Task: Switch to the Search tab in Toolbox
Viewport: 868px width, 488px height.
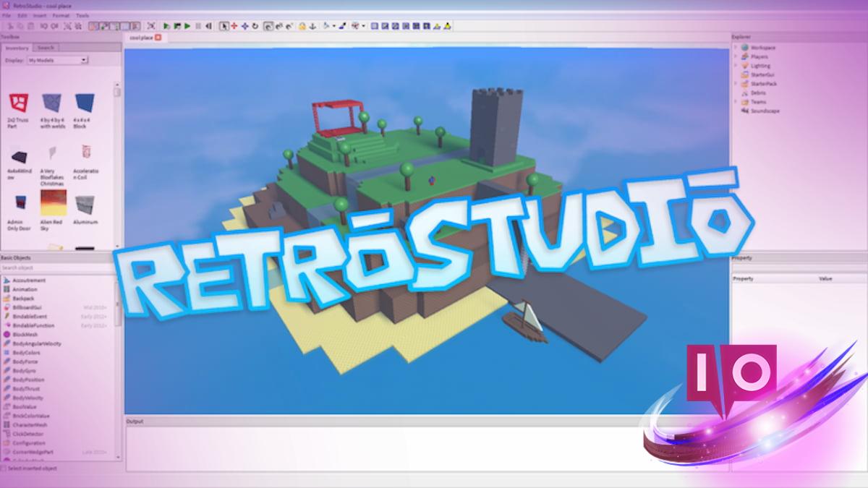Action: tap(46, 48)
